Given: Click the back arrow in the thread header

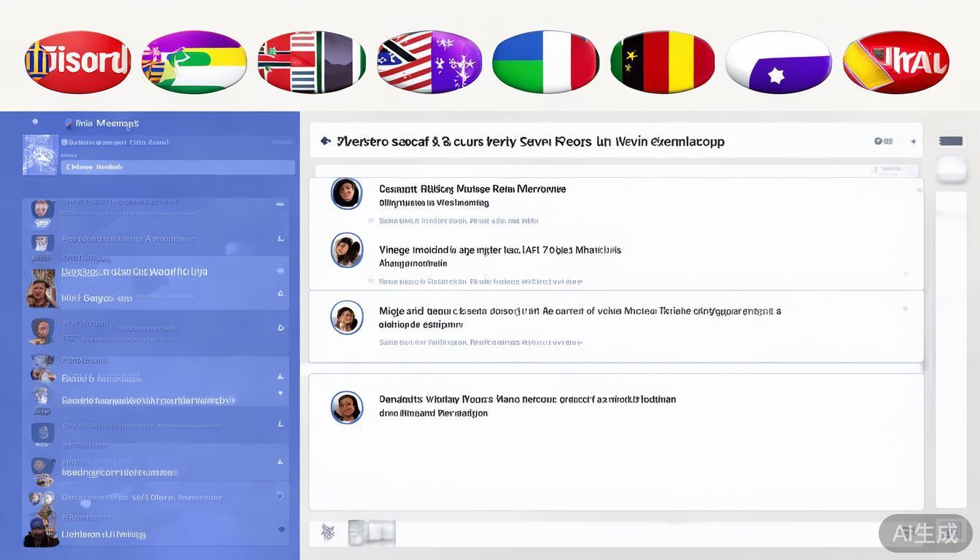Looking at the screenshot, I should pos(325,141).
